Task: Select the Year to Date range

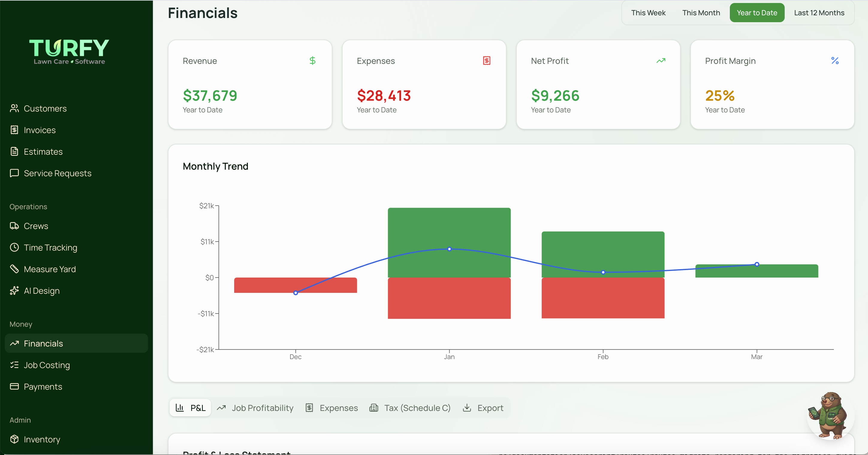Action: (757, 13)
